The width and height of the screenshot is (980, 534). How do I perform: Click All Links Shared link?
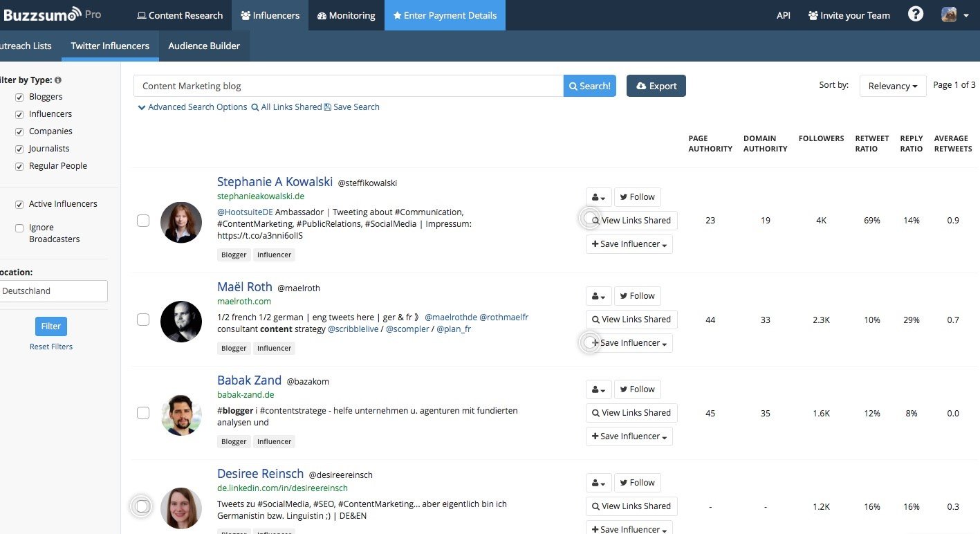pos(286,107)
